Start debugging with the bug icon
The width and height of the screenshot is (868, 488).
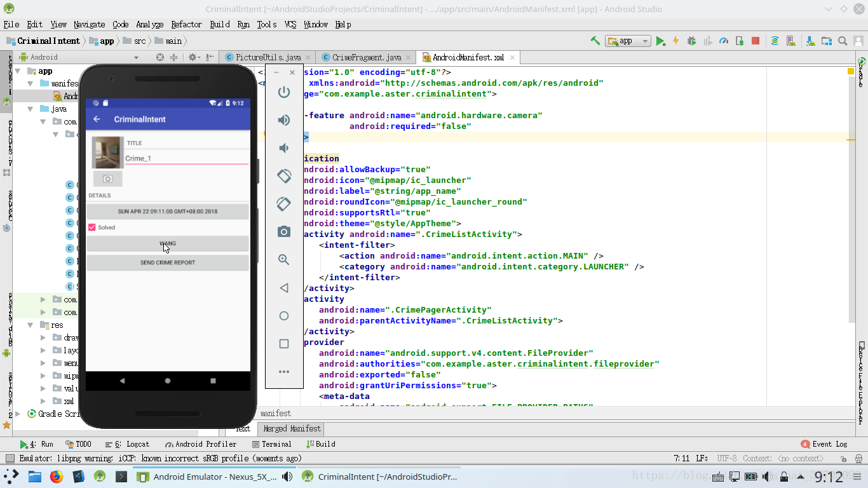[x=691, y=41]
